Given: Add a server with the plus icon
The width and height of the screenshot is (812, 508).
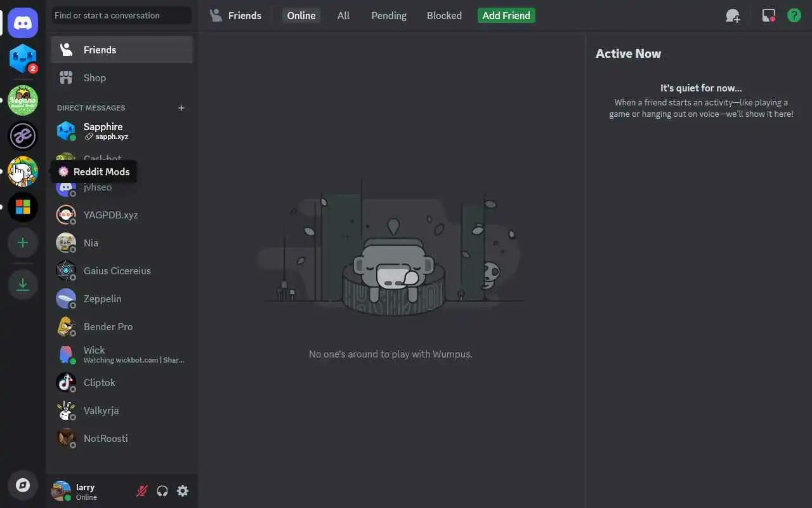Looking at the screenshot, I should [x=23, y=243].
